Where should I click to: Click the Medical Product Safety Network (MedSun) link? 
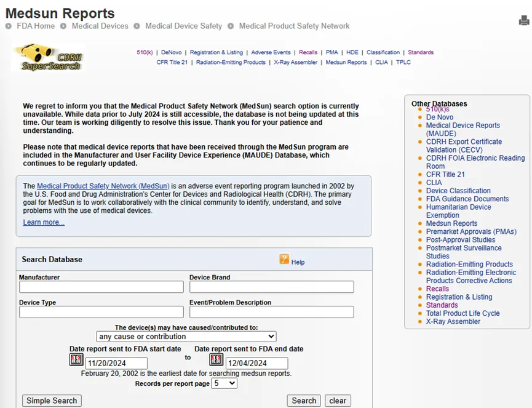103,186
